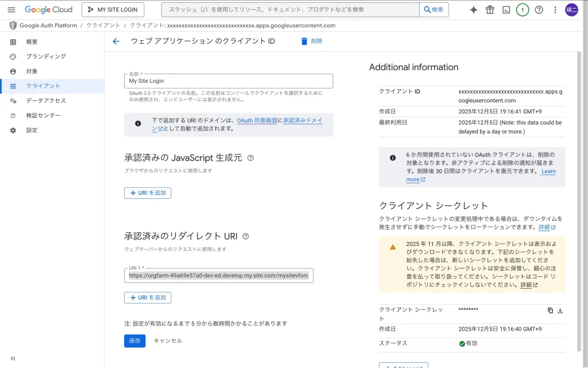
Task: Click the Gemini sparkle icon
Action: pyautogui.click(x=473, y=10)
